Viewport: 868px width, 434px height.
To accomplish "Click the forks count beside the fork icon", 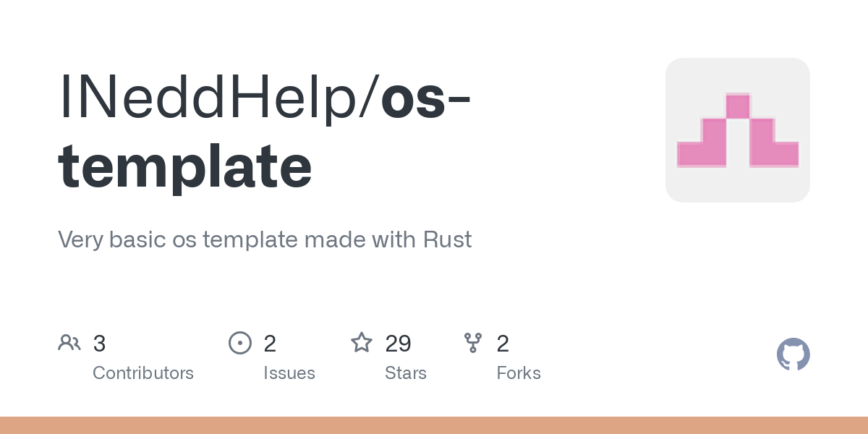I will tap(503, 344).
